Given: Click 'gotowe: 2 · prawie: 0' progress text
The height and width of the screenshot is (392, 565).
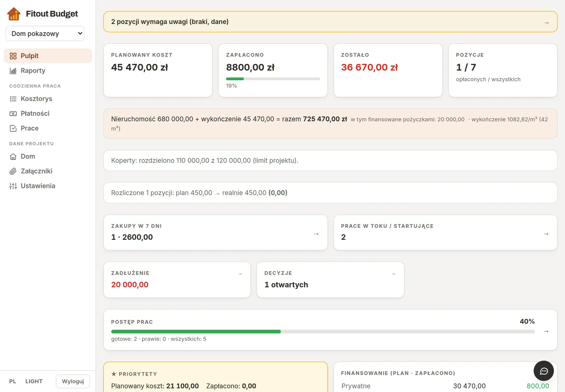Looking at the screenshot, I should 159,339.
